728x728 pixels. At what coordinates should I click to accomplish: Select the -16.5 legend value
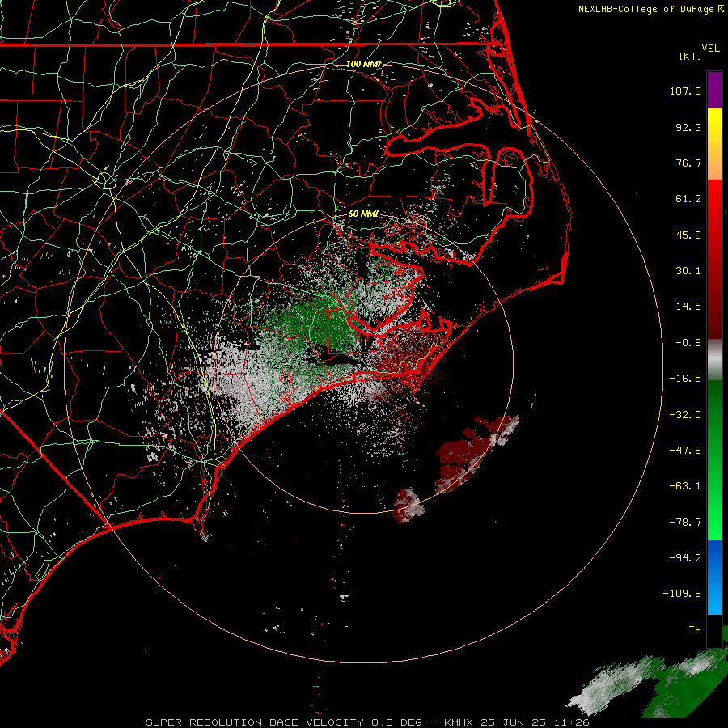point(685,379)
